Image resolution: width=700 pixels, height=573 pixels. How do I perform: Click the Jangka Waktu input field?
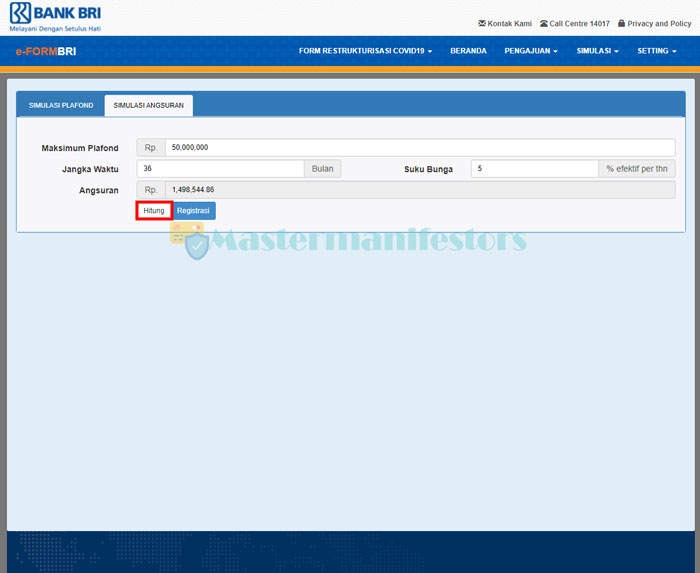pyautogui.click(x=221, y=169)
